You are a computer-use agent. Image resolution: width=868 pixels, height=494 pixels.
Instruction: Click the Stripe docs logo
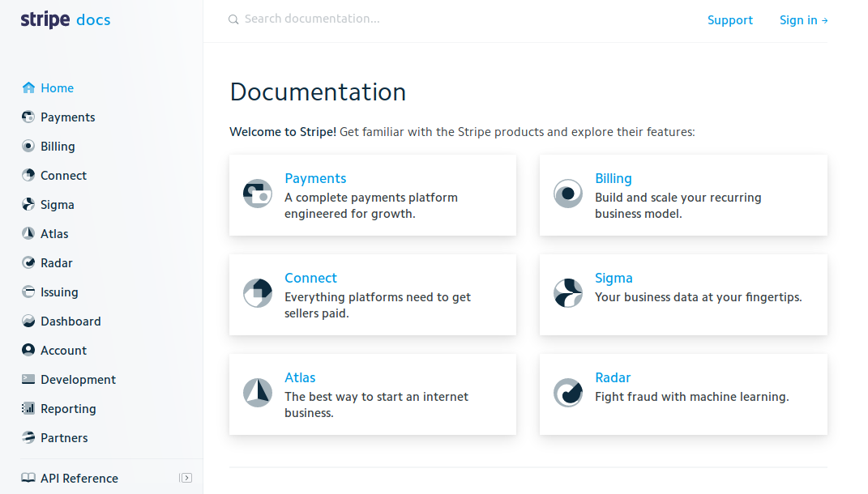coord(66,20)
